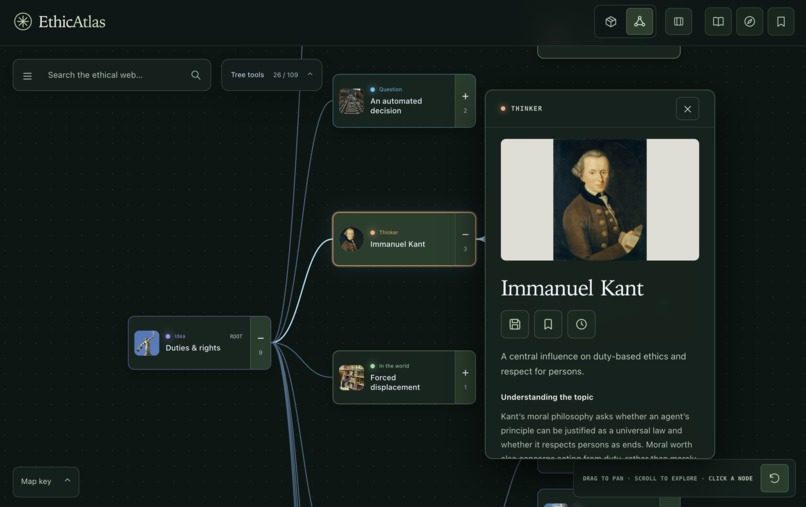Click the EthicAtlas title text

point(72,22)
